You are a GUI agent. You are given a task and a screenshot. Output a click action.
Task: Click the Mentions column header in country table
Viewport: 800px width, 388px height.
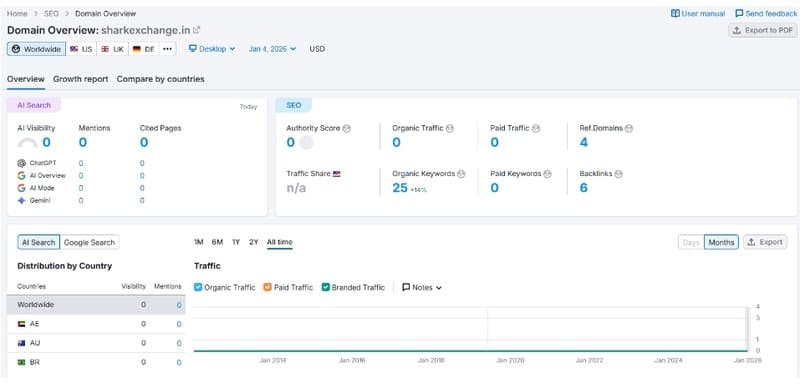pos(168,286)
